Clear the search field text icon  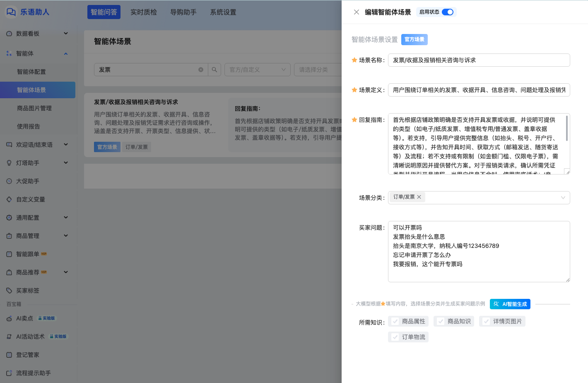click(x=201, y=70)
